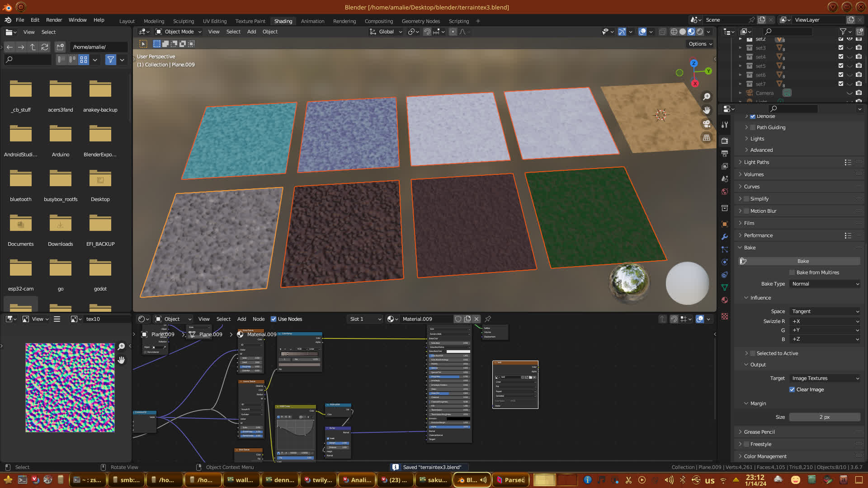868x488 pixels.
Task: Pin the node editor material
Action: pyautogui.click(x=488, y=319)
